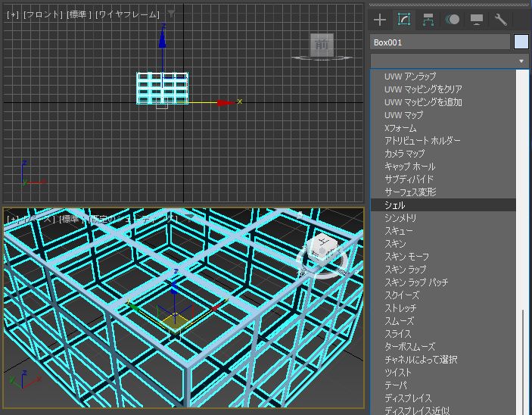Add the チャネルによって選択 modifier
This screenshot has height=415, width=532.
pos(421,360)
